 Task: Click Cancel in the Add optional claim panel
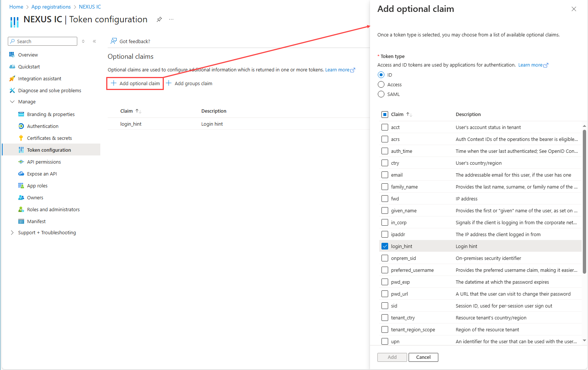click(x=423, y=357)
